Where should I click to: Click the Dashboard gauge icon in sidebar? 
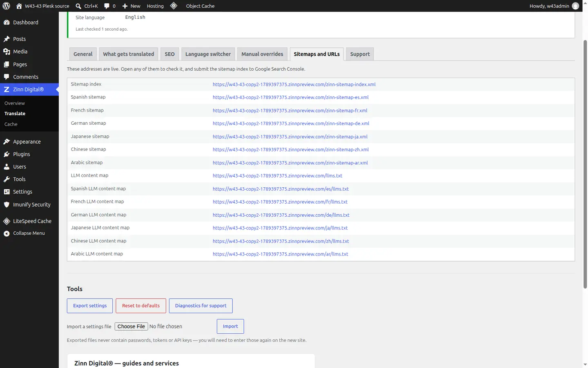(7, 22)
